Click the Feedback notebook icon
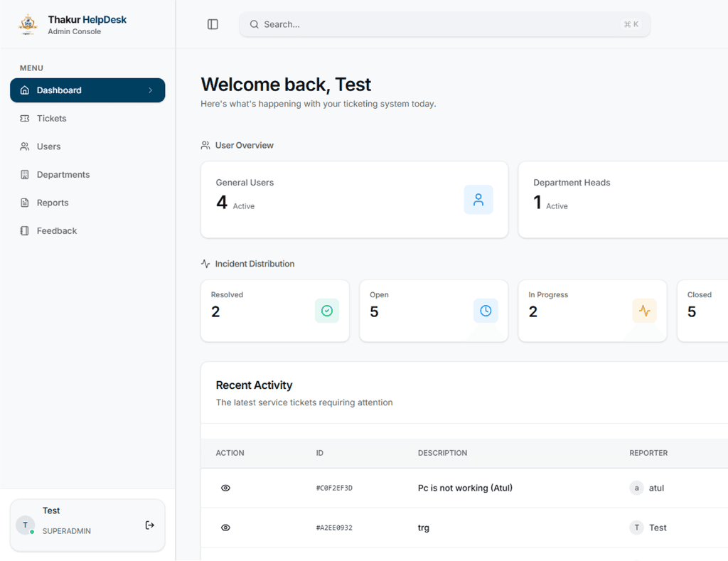 25,231
